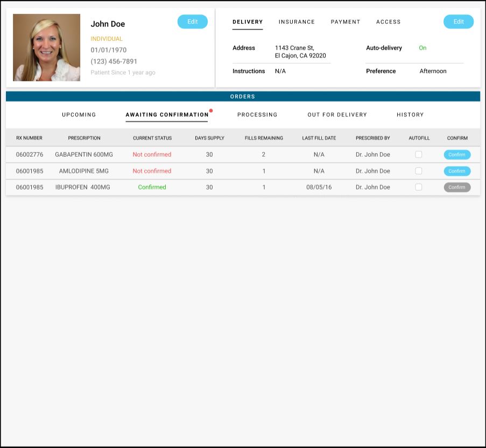486x448 pixels.
Task: Click the Auto-delivery On status
Action: click(x=422, y=48)
